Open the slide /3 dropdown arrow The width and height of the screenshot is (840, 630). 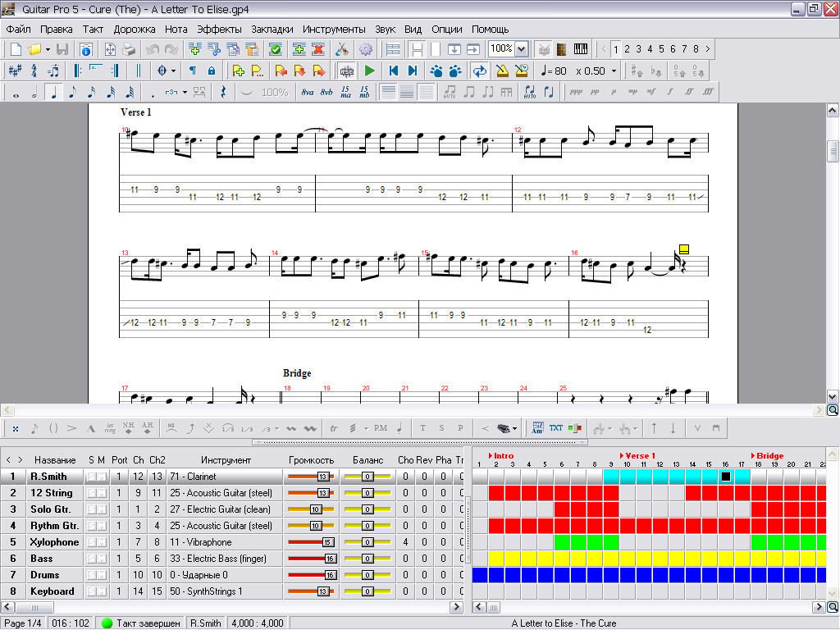coord(276,428)
